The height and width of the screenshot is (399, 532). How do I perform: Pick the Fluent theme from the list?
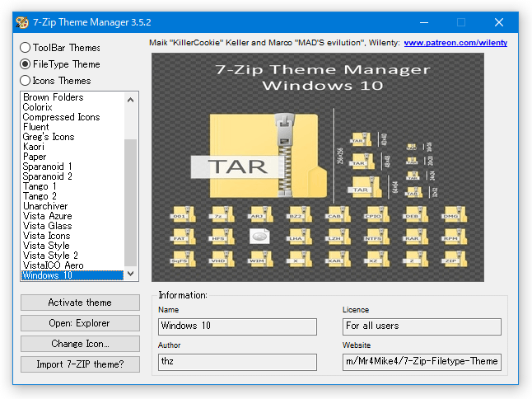(36, 127)
